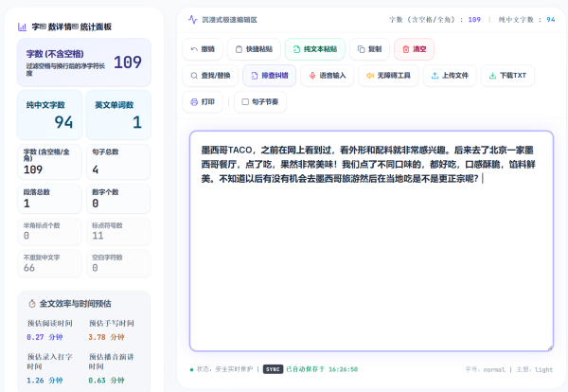Click the 预估录入打字时间 1.26 分钟 value
Viewport: 568px width, 392px height.
tap(44, 381)
